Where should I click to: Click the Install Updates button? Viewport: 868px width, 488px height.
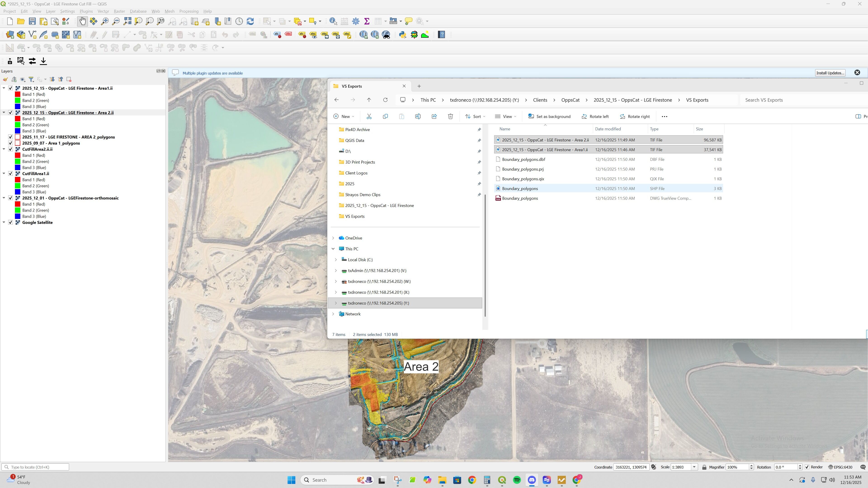point(830,73)
